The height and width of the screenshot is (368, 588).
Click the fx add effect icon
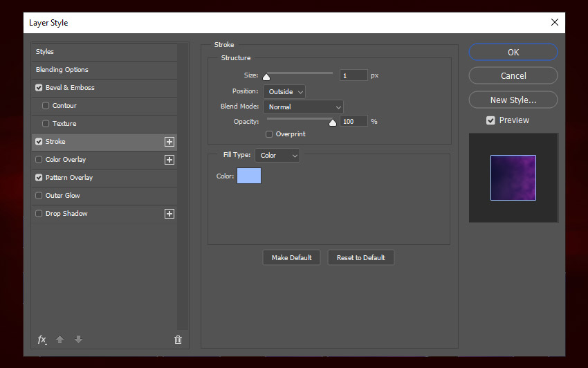click(x=42, y=340)
